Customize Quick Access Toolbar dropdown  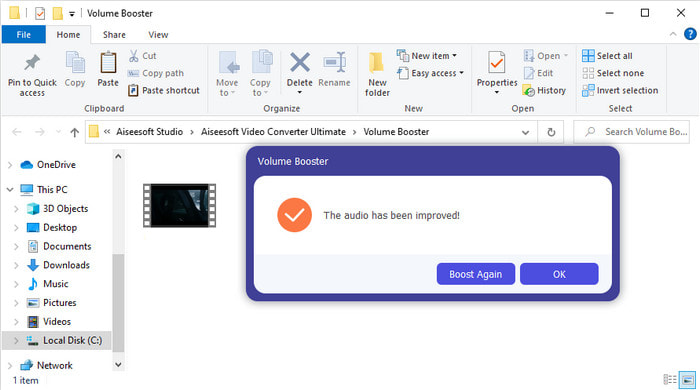click(71, 14)
